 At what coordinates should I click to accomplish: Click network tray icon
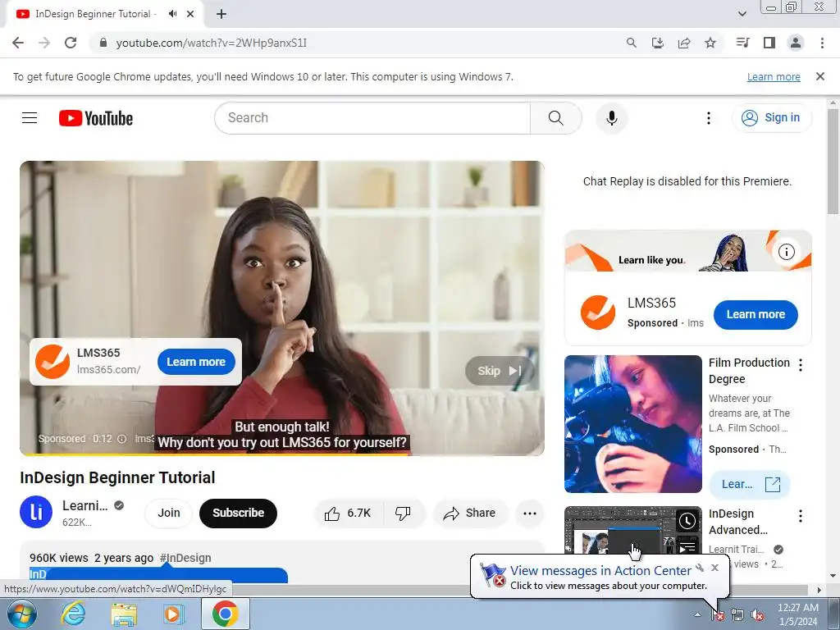point(737,615)
